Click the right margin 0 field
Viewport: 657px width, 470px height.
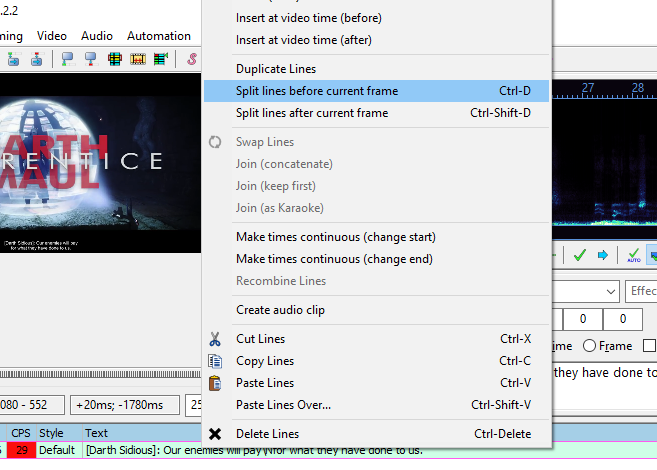[x=583, y=319]
